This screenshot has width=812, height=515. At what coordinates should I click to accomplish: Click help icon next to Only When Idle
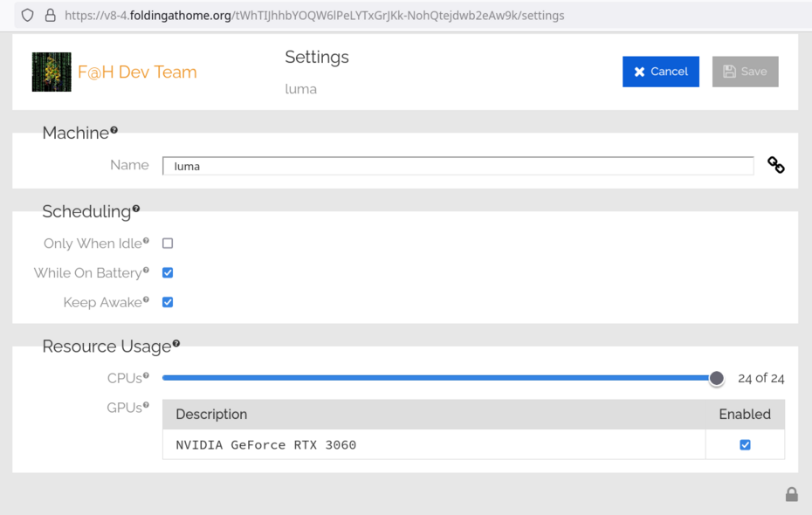(x=146, y=241)
